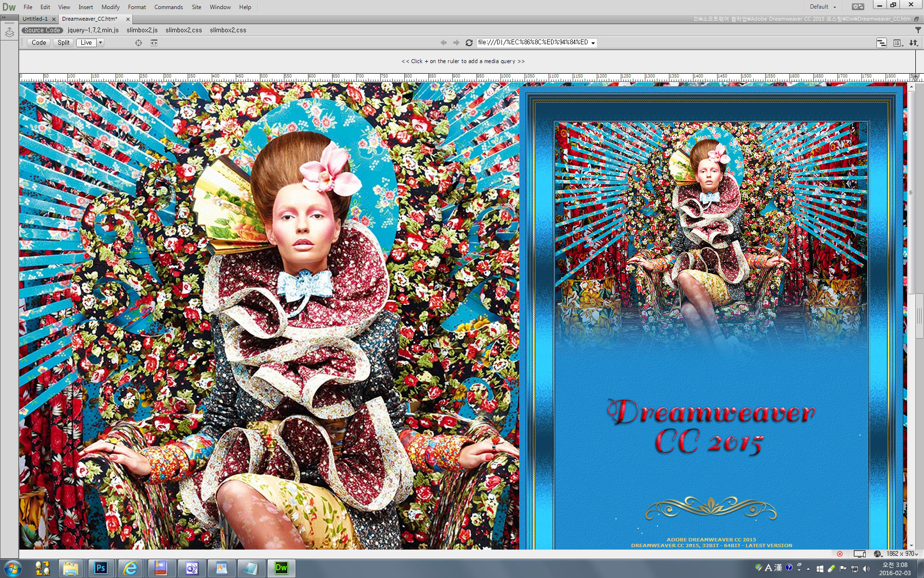Expand the collapsed panel dock arrows
This screenshot has width=924, height=578.
tap(4, 18)
